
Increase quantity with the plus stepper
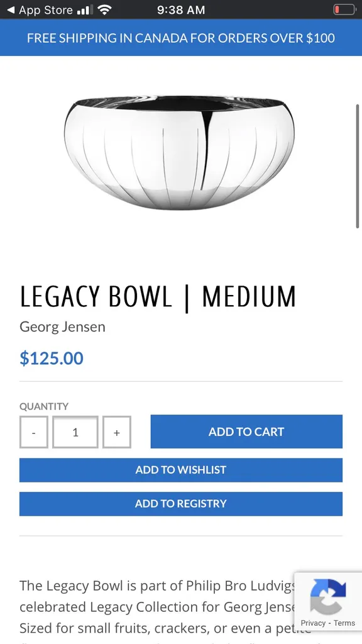pos(117,432)
